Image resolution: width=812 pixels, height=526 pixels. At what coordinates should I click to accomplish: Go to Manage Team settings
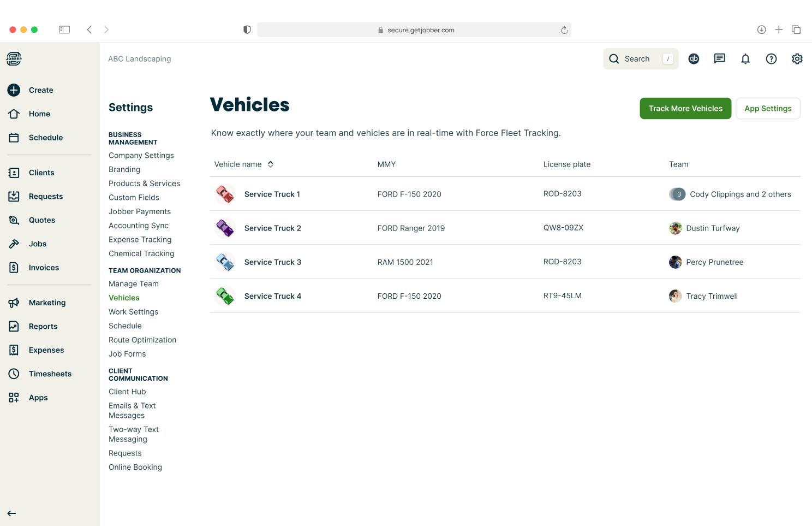pyautogui.click(x=133, y=284)
